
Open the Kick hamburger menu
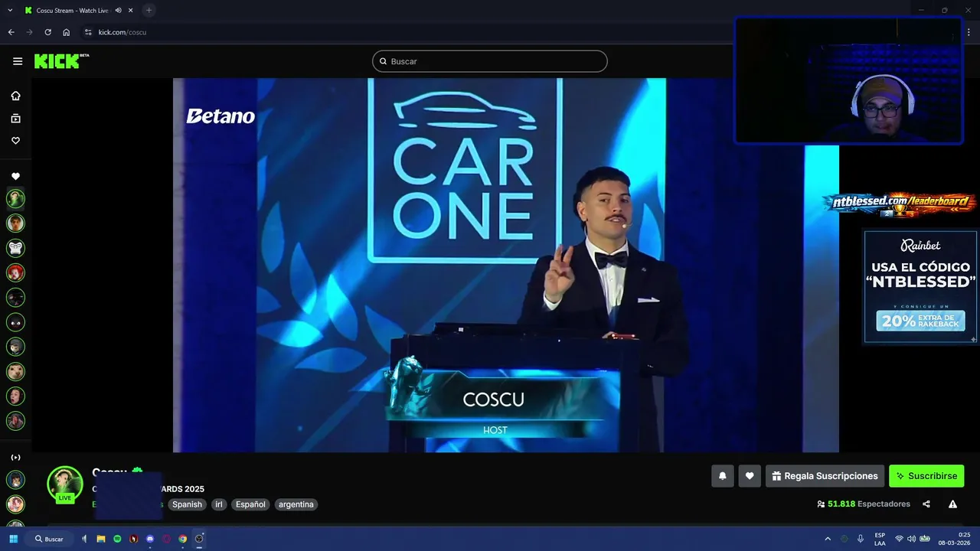click(18, 61)
